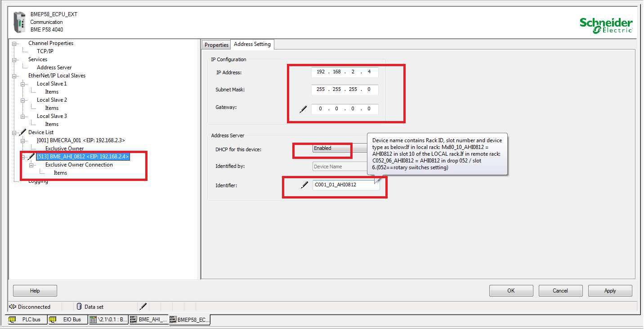Image resolution: width=644 pixels, height=329 pixels.
Task: Select TCP/IP in the tree
Action: click(x=45, y=51)
